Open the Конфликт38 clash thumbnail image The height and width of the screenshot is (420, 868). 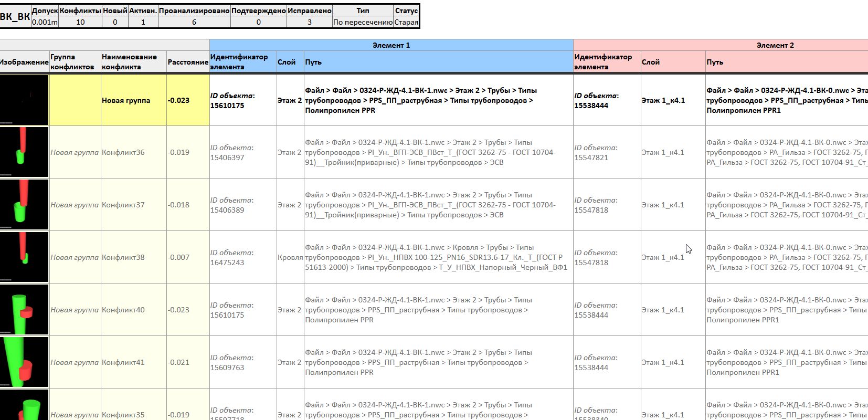24,257
